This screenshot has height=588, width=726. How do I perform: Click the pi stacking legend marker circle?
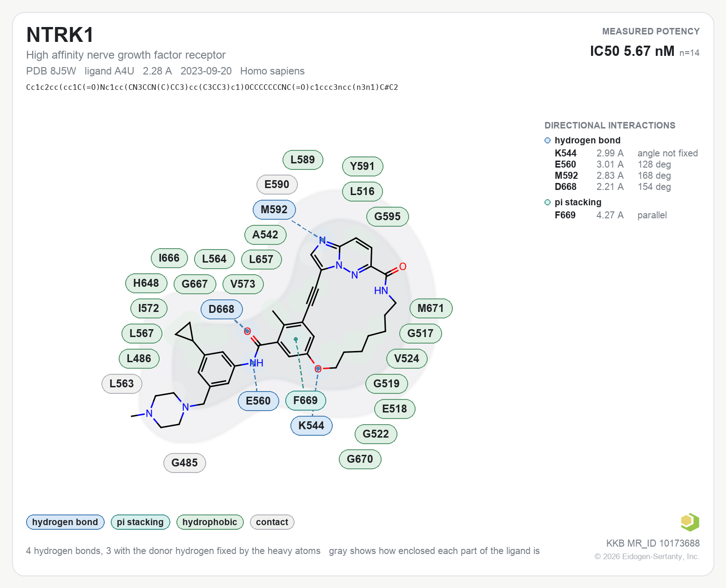pos(547,203)
